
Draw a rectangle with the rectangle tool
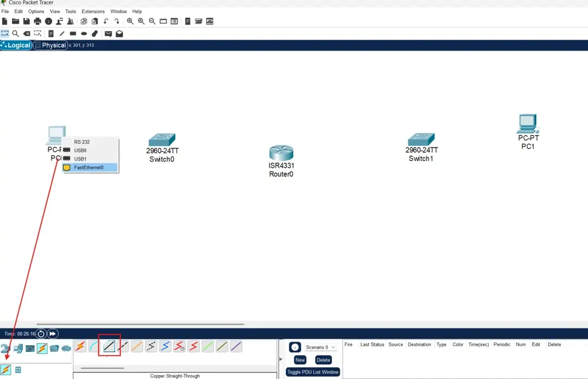tap(73, 34)
